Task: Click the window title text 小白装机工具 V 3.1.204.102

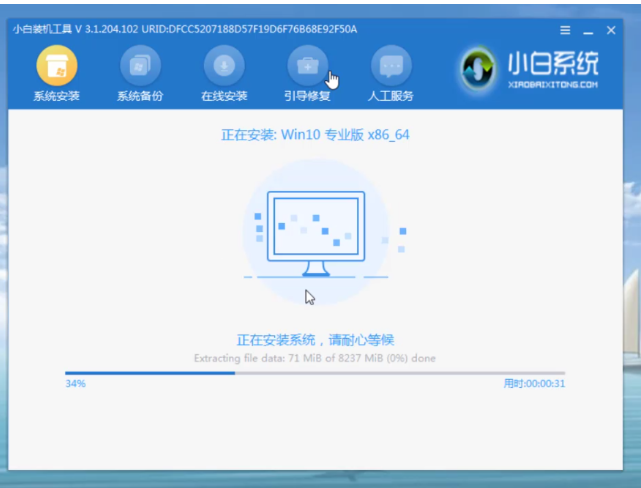Action: (x=75, y=29)
